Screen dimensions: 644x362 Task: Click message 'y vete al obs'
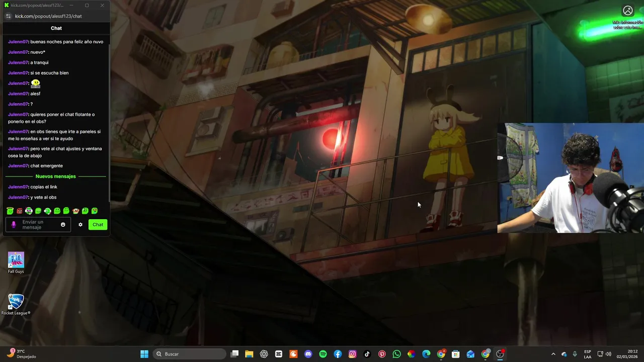[43, 198]
